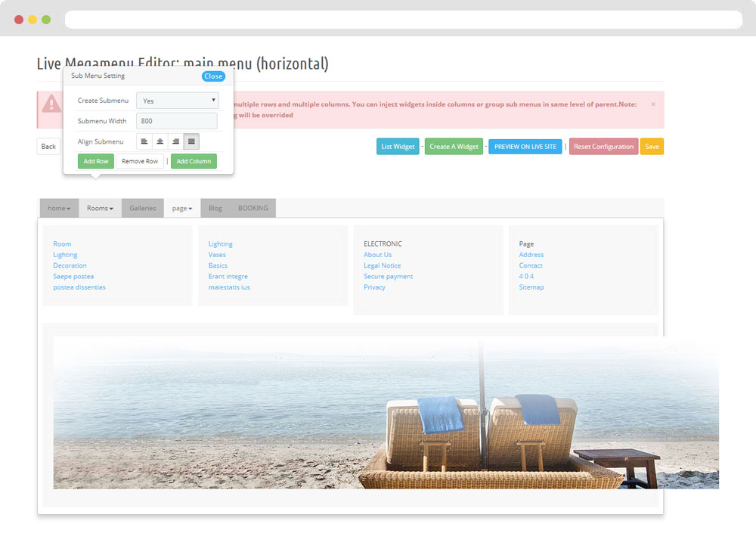
Task: Align submenu to the right
Action: (x=175, y=141)
